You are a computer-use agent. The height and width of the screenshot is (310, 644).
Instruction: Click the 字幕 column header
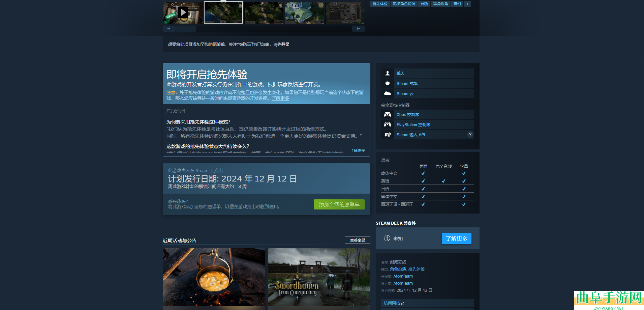click(x=464, y=167)
